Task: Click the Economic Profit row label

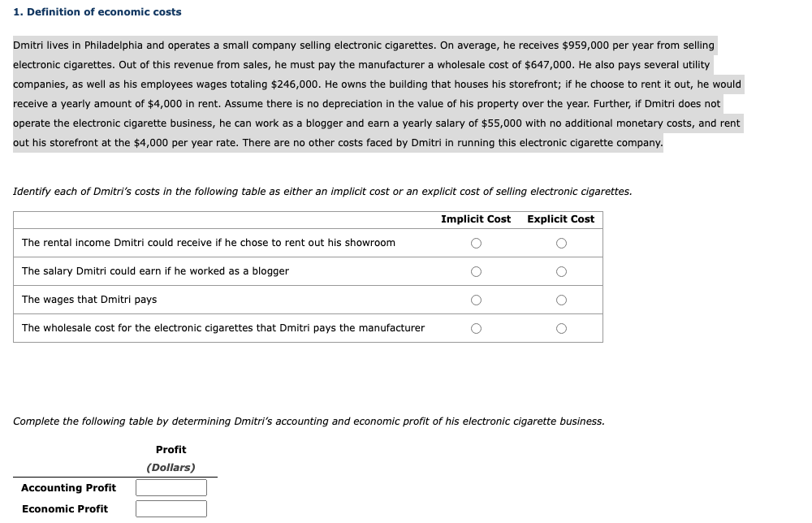Action: pyautogui.click(x=65, y=508)
